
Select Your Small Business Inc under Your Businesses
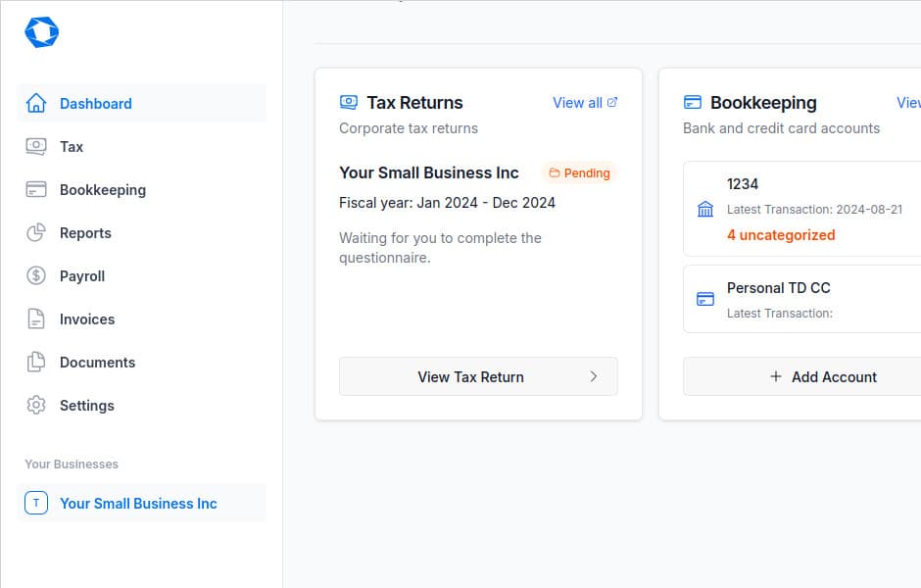click(x=138, y=503)
